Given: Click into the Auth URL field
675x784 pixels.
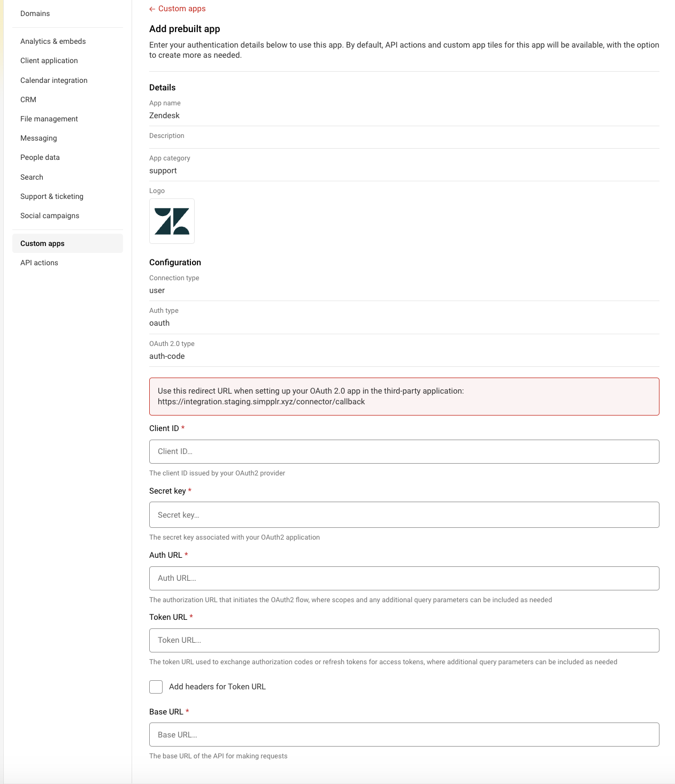Looking at the screenshot, I should [404, 578].
